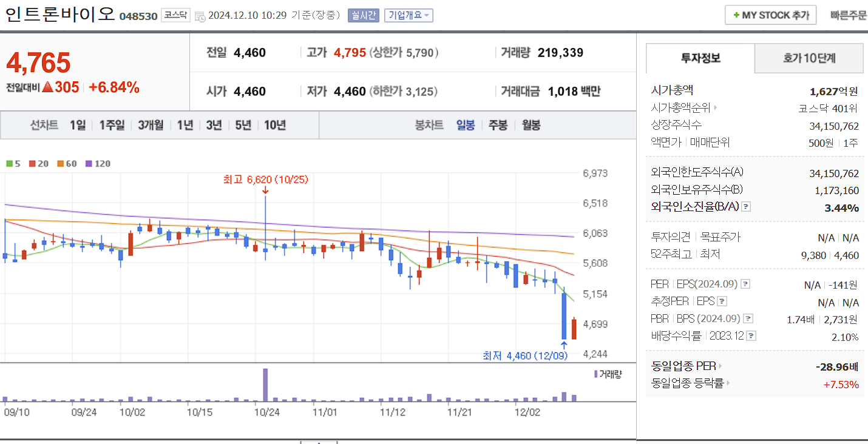Open help icon beside 배당수익률 2023.12
The image size is (868, 444).
[751, 336]
